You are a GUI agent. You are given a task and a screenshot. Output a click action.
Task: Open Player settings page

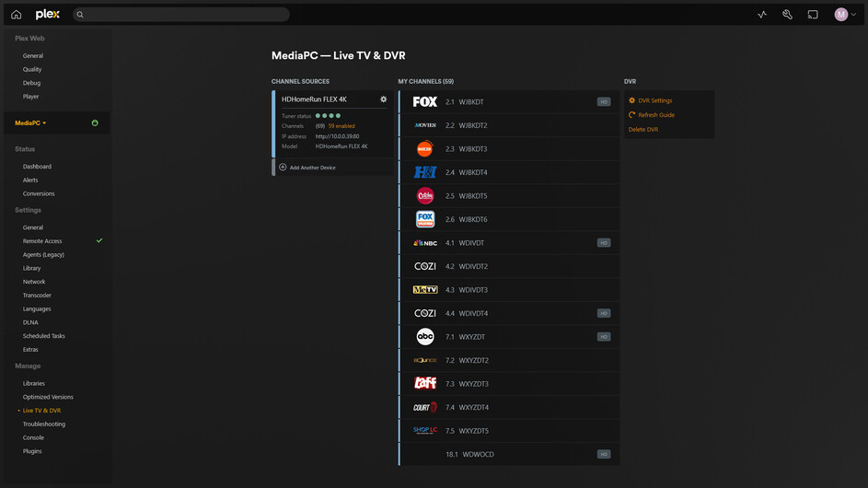[x=30, y=97]
